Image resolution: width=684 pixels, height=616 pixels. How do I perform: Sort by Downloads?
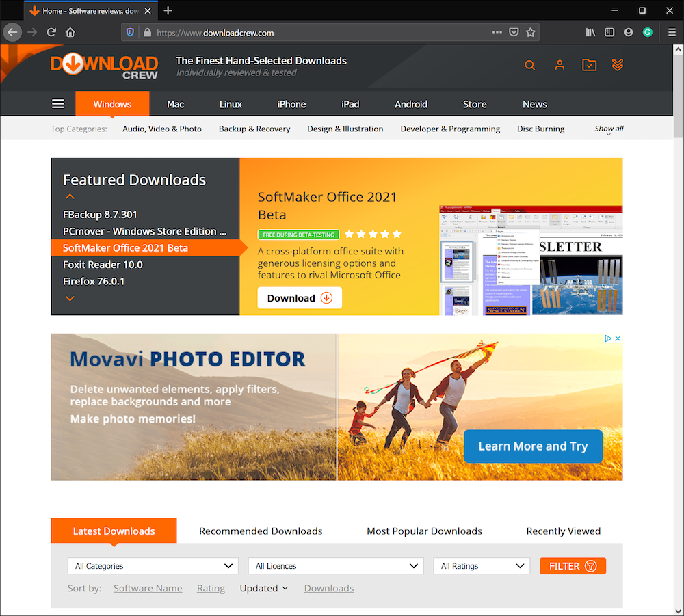tap(329, 589)
